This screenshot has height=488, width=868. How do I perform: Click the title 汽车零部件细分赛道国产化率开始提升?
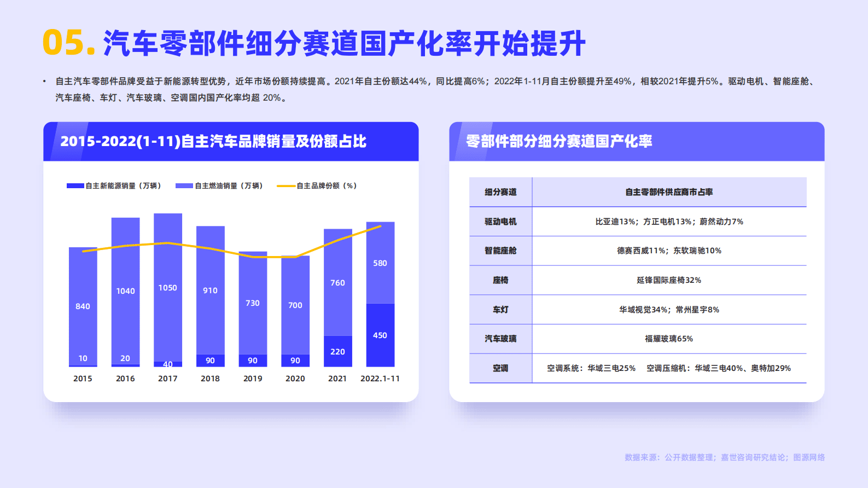tap(345, 43)
